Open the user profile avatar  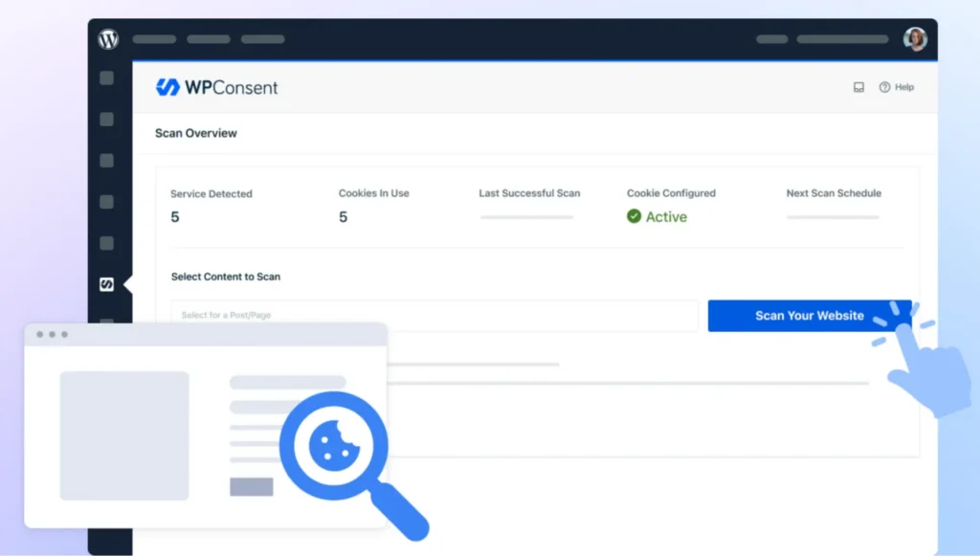[x=915, y=39]
